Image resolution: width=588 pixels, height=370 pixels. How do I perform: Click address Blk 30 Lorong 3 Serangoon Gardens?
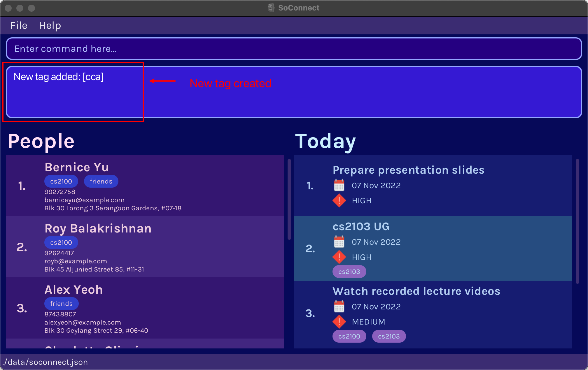[x=113, y=208]
